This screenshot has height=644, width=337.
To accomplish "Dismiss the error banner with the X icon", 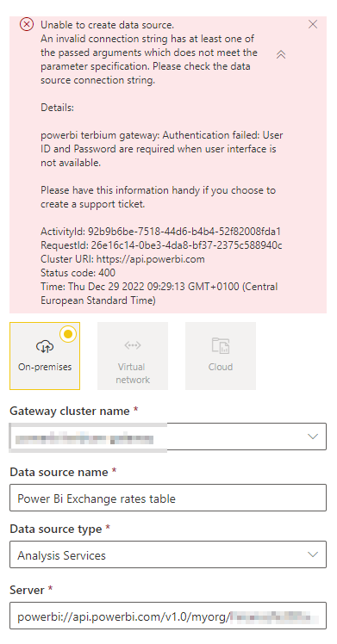I will click(x=313, y=25).
